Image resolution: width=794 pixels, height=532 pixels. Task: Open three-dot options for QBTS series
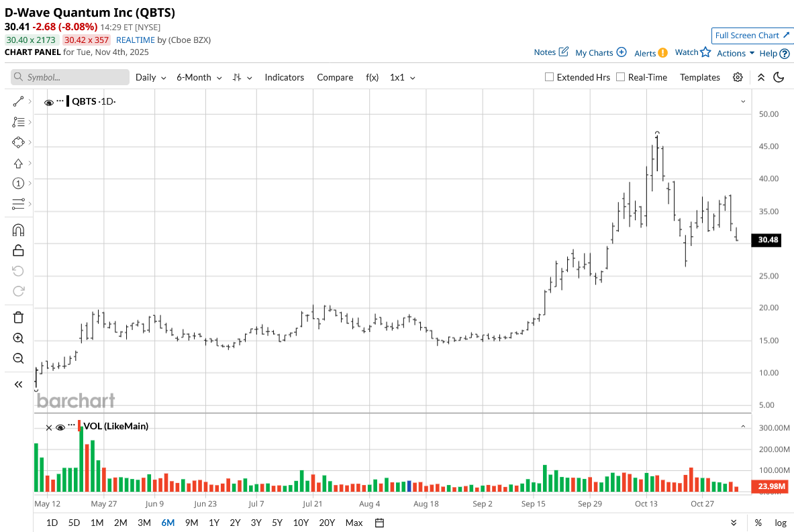click(60, 101)
